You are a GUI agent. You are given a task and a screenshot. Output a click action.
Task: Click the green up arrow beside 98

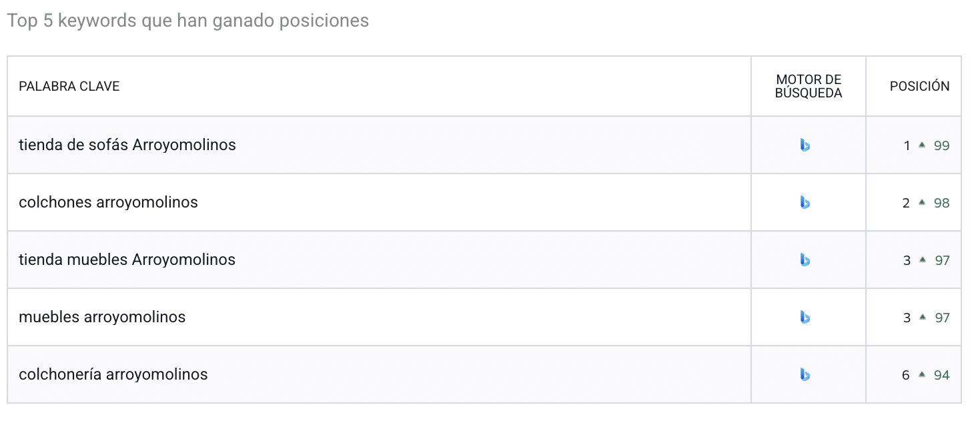click(x=922, y=202)
